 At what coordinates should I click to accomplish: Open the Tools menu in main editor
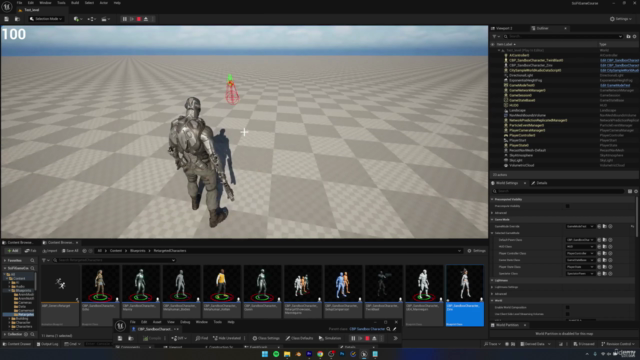click(x=61, y=3)
